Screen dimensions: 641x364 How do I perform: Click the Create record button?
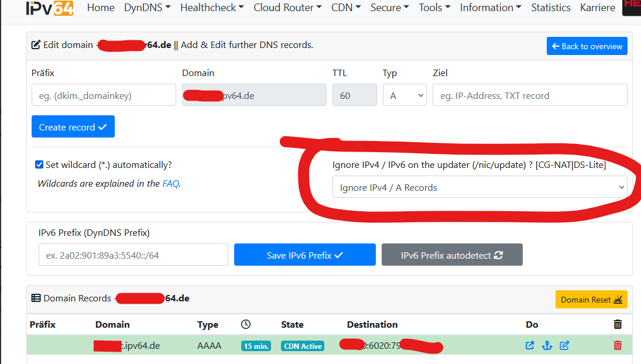click(x=73, y=127)
